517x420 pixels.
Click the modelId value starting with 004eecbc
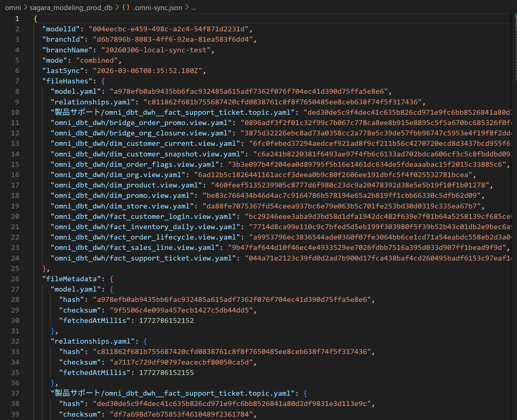(x=169, y=29)
